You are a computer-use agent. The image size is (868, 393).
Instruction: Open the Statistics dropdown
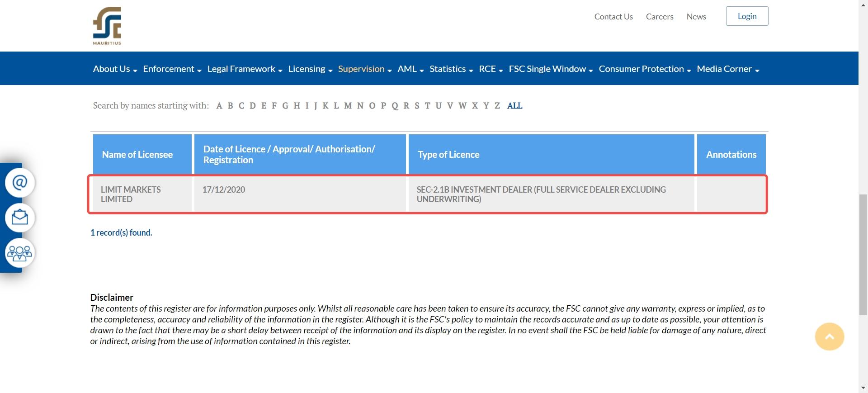pos(451,69)
